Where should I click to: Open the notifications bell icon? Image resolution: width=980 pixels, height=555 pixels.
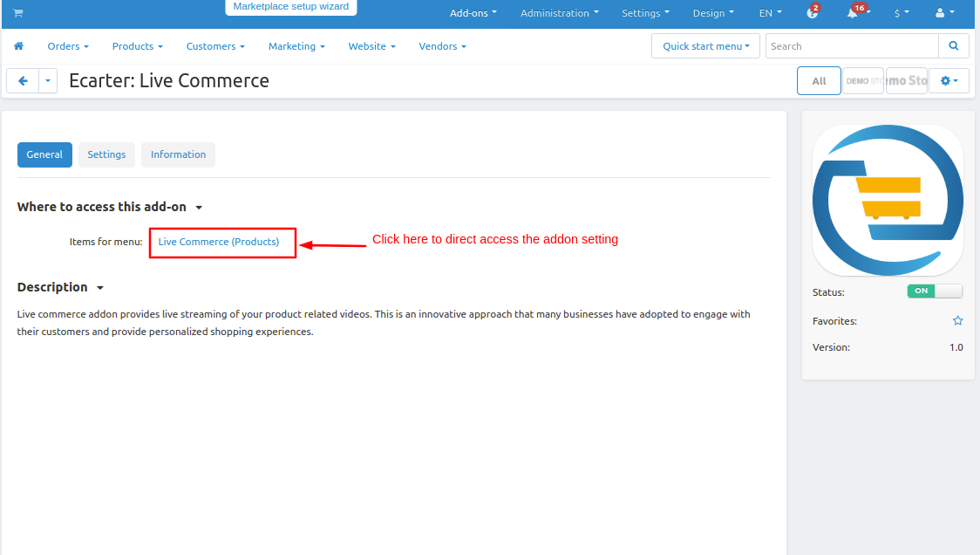853,12
